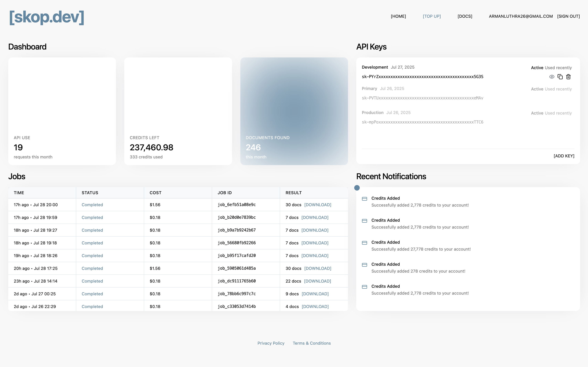The image size is (588, 367).
Task: Reveal the Development API key with eye icon
Action: 552,77
